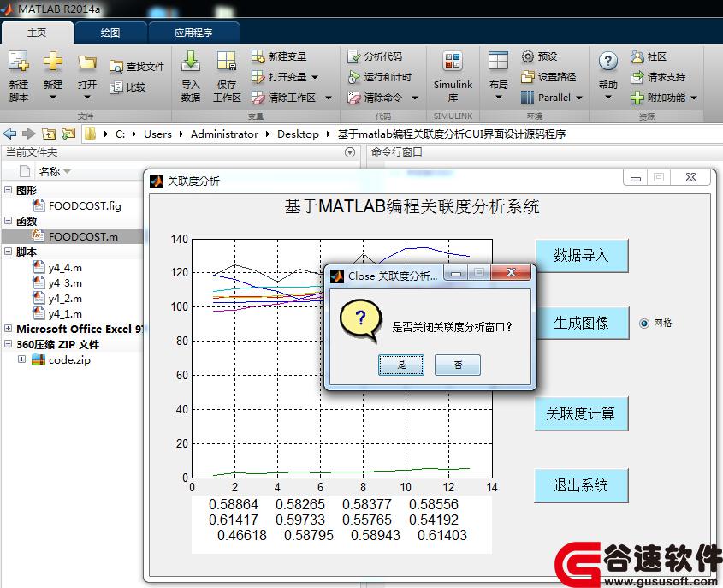Click the Desktop segment in the path bar

click(x=298, y=134)
